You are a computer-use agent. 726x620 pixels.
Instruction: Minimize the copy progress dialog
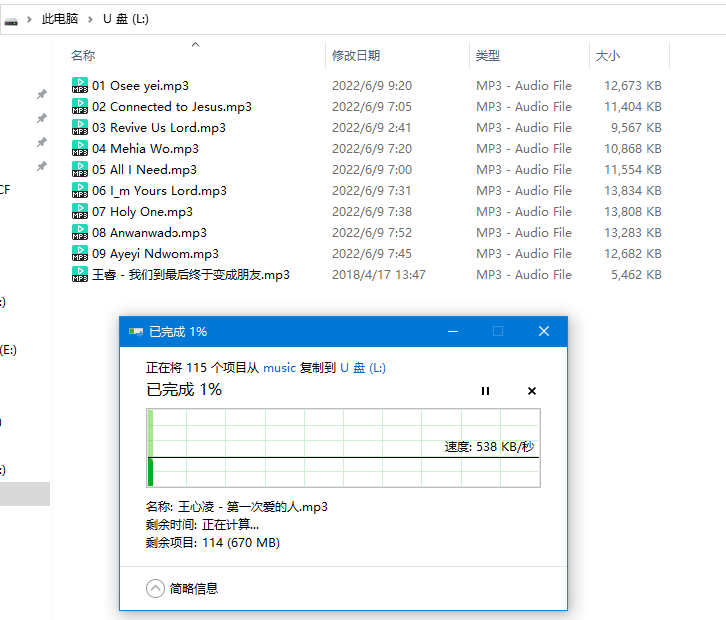453,332
